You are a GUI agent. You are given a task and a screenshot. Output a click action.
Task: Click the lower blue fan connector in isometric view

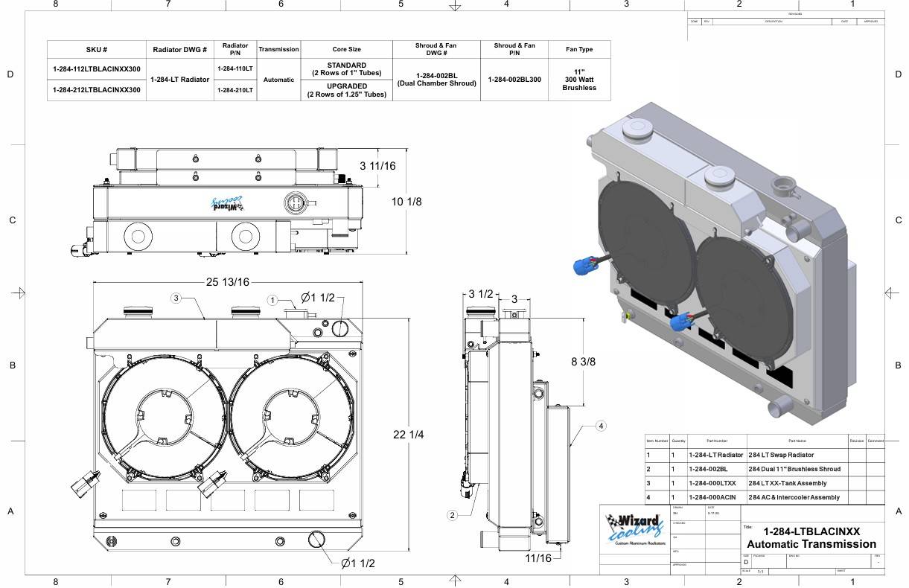(682, 323)
